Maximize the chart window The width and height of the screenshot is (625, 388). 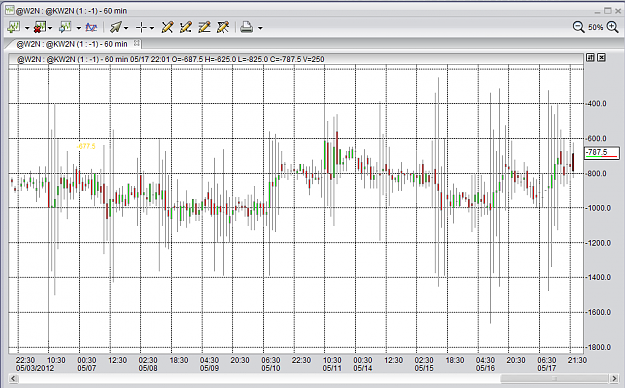coord(608,10)
